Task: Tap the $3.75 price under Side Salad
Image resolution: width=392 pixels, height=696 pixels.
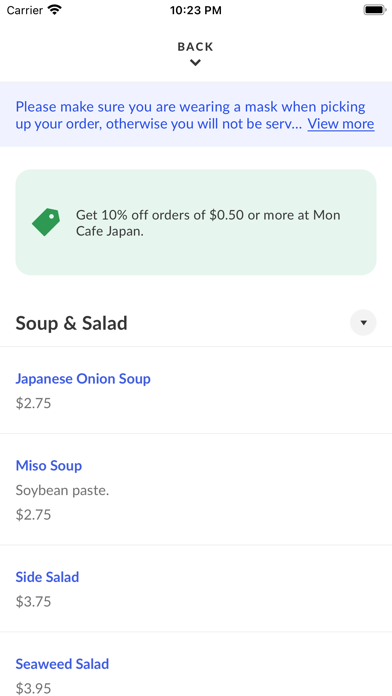Action: tap(33, 602)
